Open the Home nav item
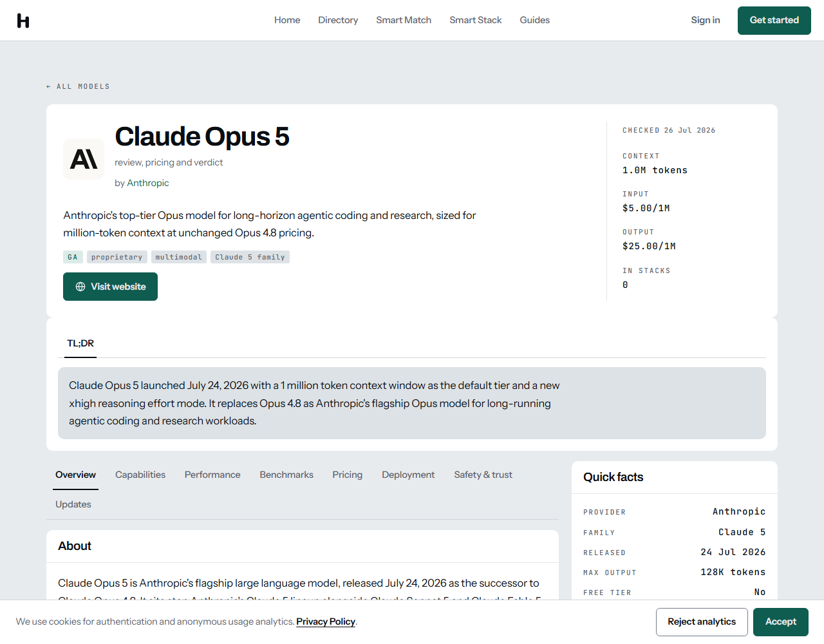The height and width of the screenshot is (644, 824). [287, 20]
